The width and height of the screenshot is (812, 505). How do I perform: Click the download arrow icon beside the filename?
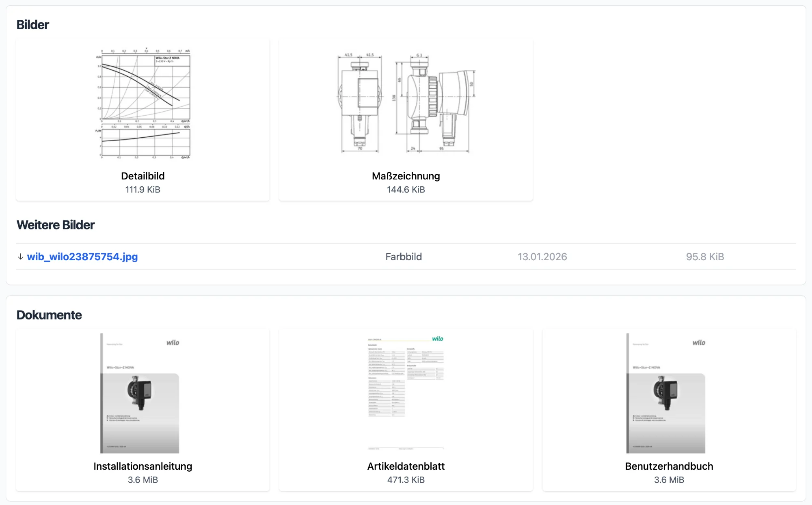pos(20,257)
